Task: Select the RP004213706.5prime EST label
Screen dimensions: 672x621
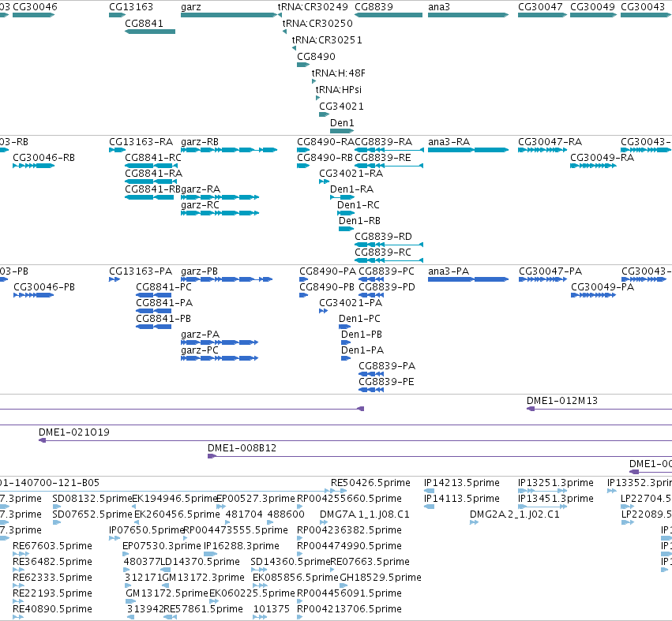Action: pyautogui.click(x=349, y=609)
